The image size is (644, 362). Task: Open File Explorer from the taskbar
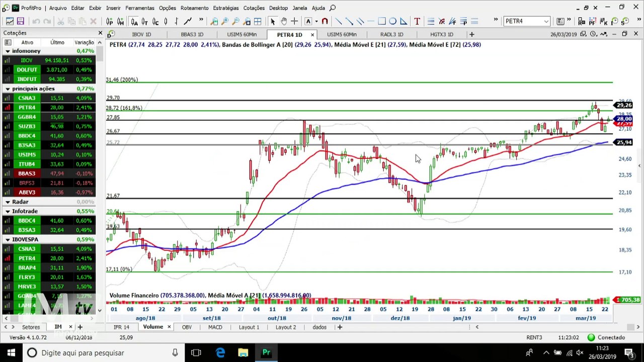pyautogui.click(x=243, y=352)
